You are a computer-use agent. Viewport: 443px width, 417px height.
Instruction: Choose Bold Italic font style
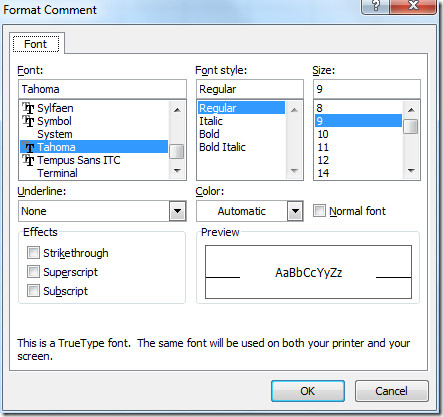click(222, 147)
